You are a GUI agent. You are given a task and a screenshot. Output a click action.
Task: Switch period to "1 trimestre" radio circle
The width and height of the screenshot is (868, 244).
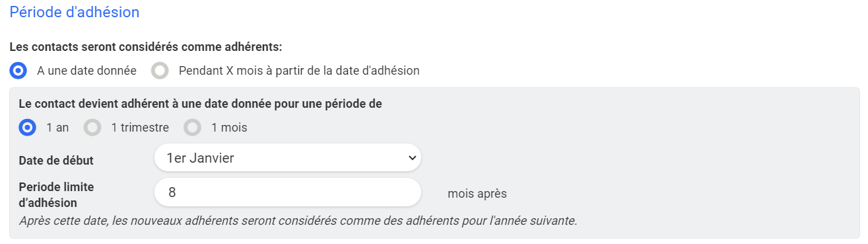tap(92, 128)
